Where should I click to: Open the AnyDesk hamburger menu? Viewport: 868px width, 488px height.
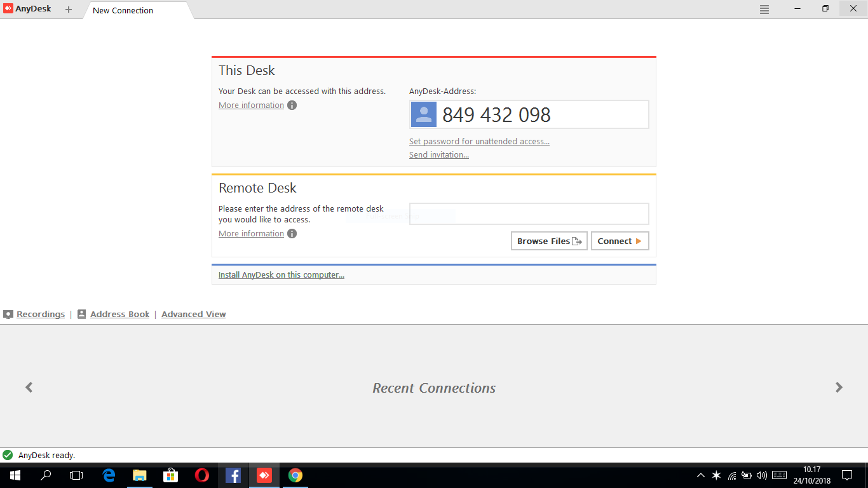point(764,10)
